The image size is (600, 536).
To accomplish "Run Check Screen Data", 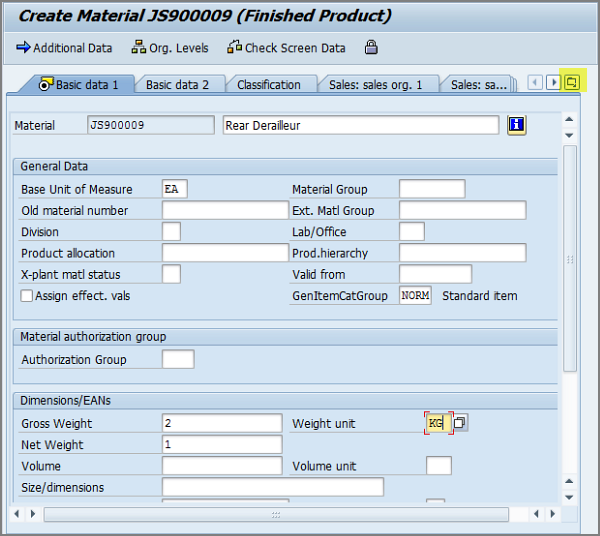I will click(x=286, y=48).
